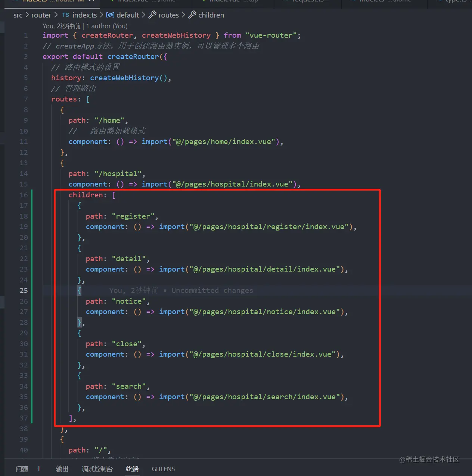Click the children: [ line
Viewport: 472px width, 476px height.
92,195
